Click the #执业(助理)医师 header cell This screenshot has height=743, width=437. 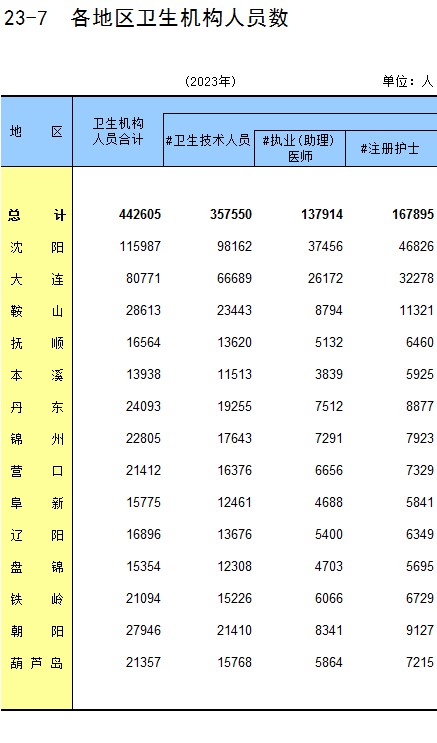point(300,148)
